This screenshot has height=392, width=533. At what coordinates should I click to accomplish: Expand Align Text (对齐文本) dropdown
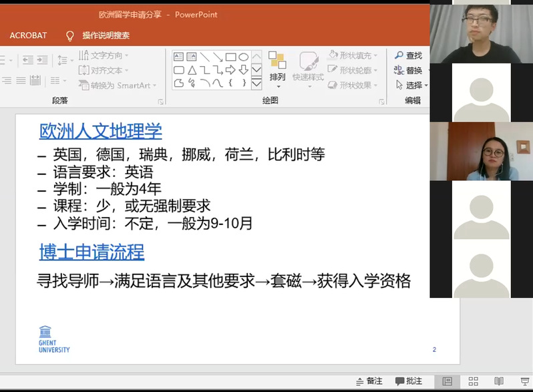pos(105,70)
